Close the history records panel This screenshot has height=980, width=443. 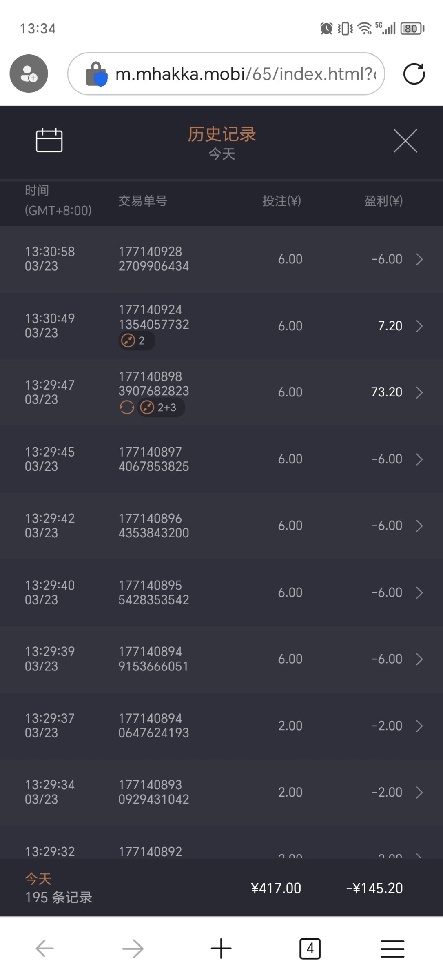(405, 141)
